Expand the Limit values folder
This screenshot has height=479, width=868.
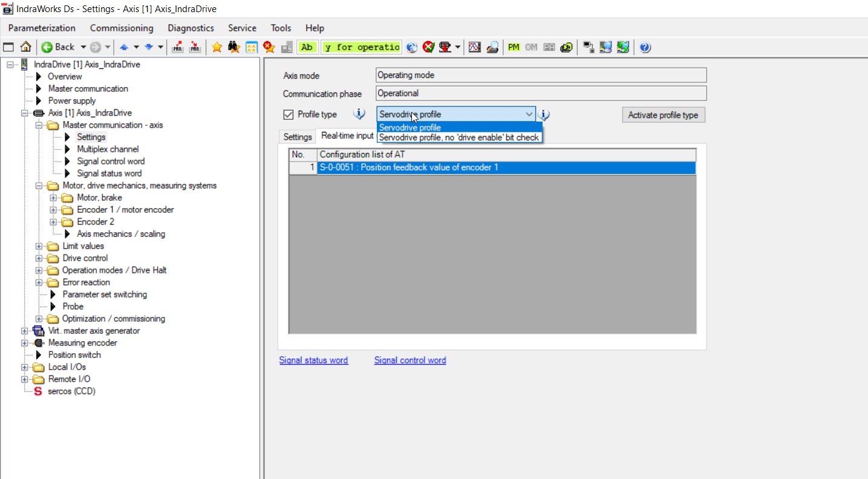click(x=39, y=246)
